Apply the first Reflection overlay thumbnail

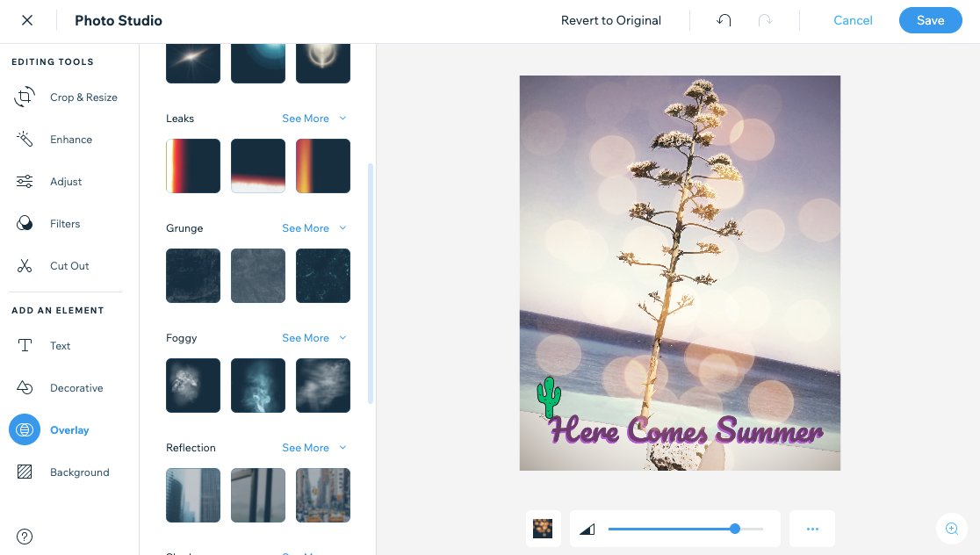point(193,495)
